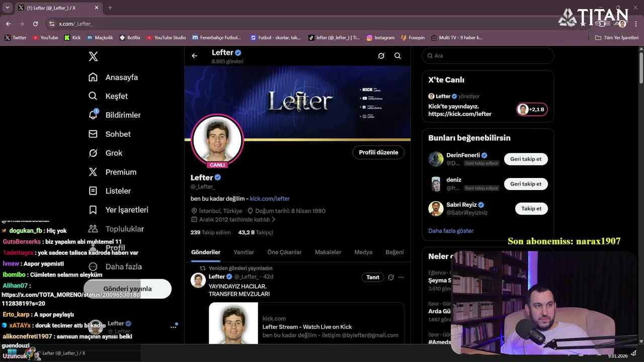Image resolution: width=644 pixels, height=362 pixels.
Task: Open account switcher three dots menu
Action: pos(173,327)
